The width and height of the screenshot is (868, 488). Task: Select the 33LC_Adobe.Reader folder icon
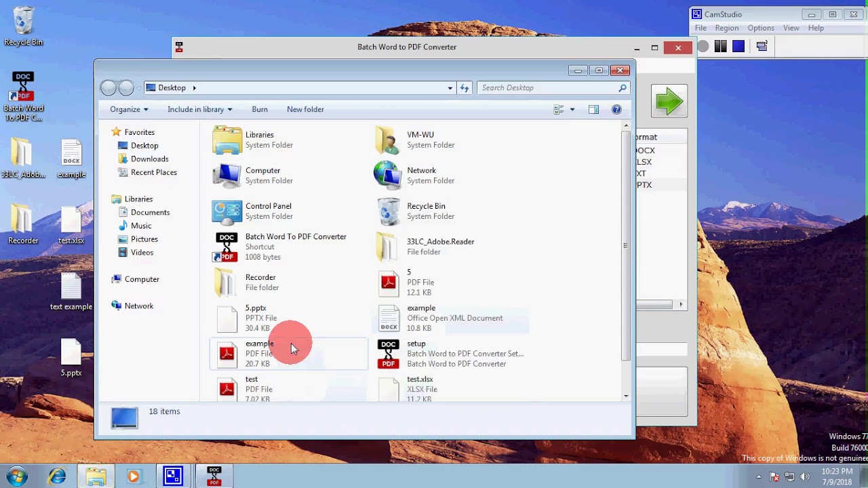pyautogui.click(x=388, y=247)
